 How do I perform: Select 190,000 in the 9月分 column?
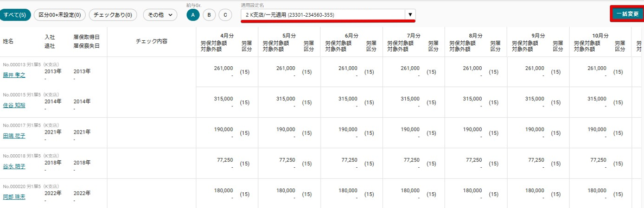pyautogui.click(x=535, y=129)
